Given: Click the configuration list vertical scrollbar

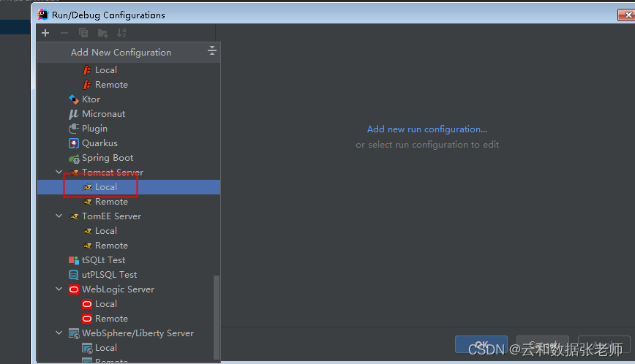Looking at the screenshot, I should [x=217, y=317].
